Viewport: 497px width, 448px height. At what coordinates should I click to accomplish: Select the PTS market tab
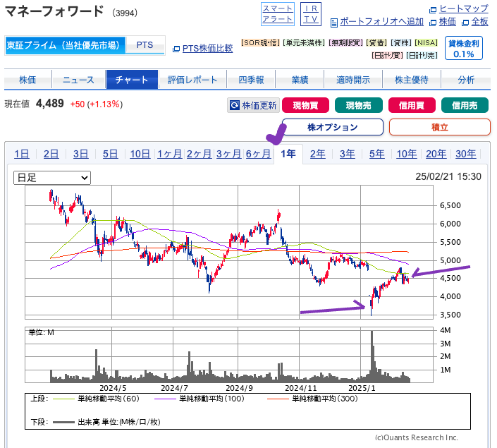click(x=145, y=45)
